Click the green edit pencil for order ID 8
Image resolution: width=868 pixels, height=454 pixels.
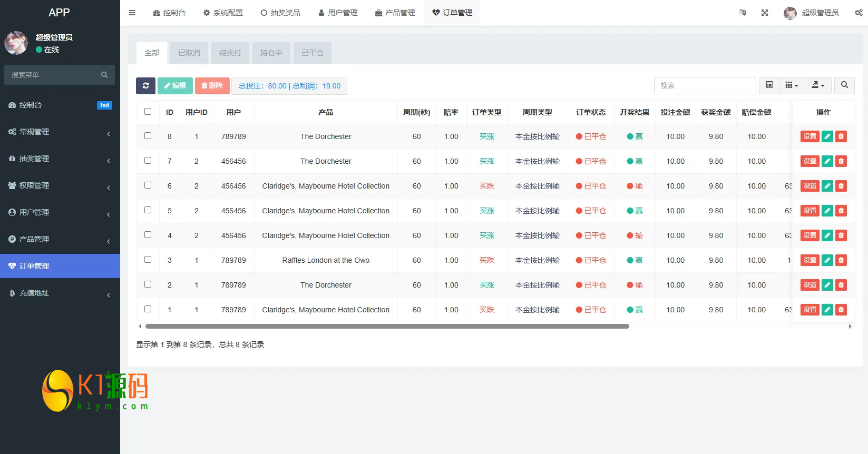(x=827, y=136)
